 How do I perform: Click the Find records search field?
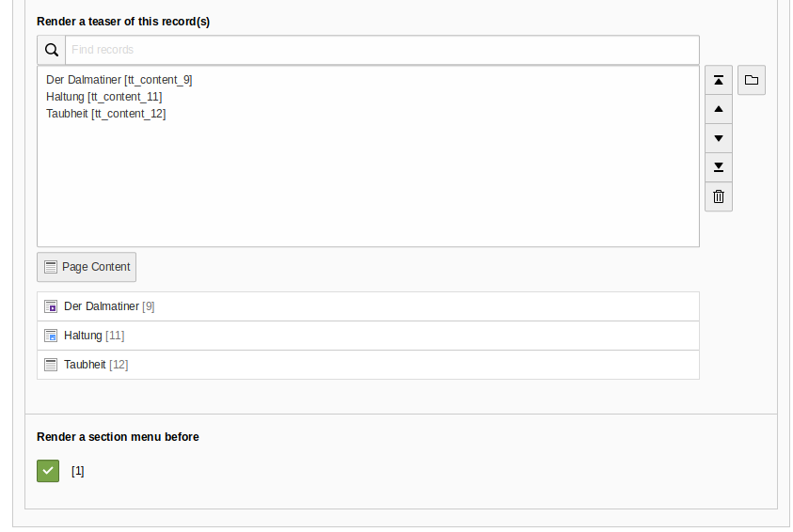click(382, 50)
